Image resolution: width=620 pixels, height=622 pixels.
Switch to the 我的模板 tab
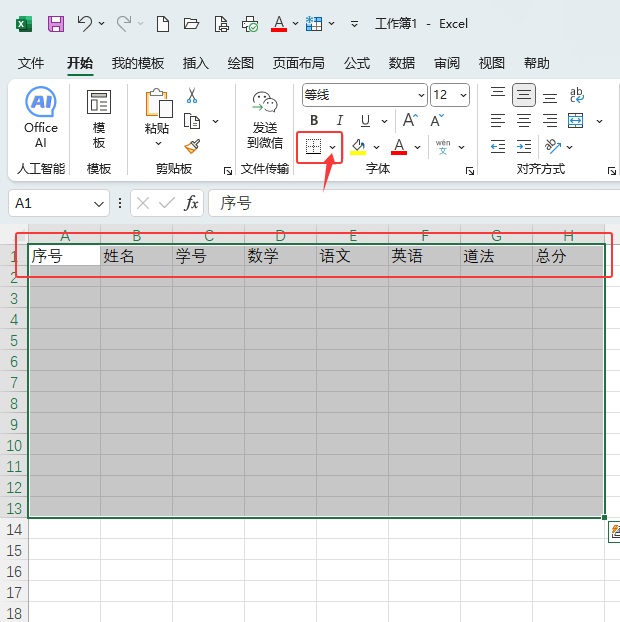click(138, 63)
